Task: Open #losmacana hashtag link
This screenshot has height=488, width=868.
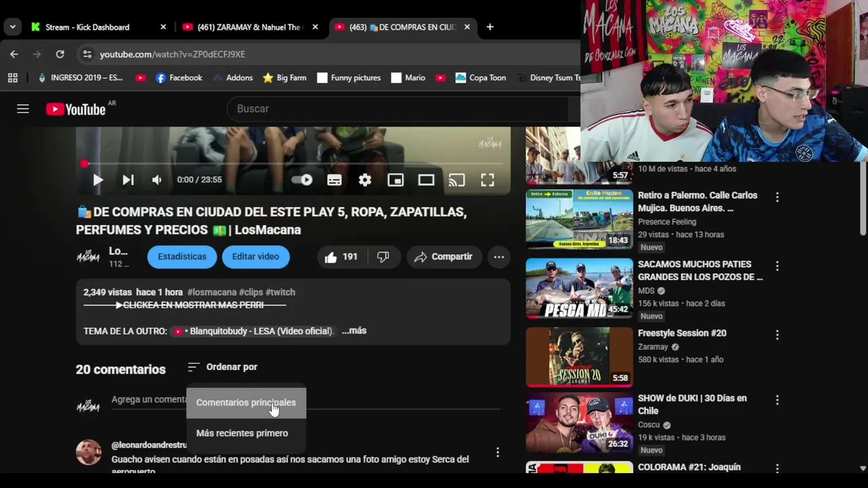Action: point(212,292)
